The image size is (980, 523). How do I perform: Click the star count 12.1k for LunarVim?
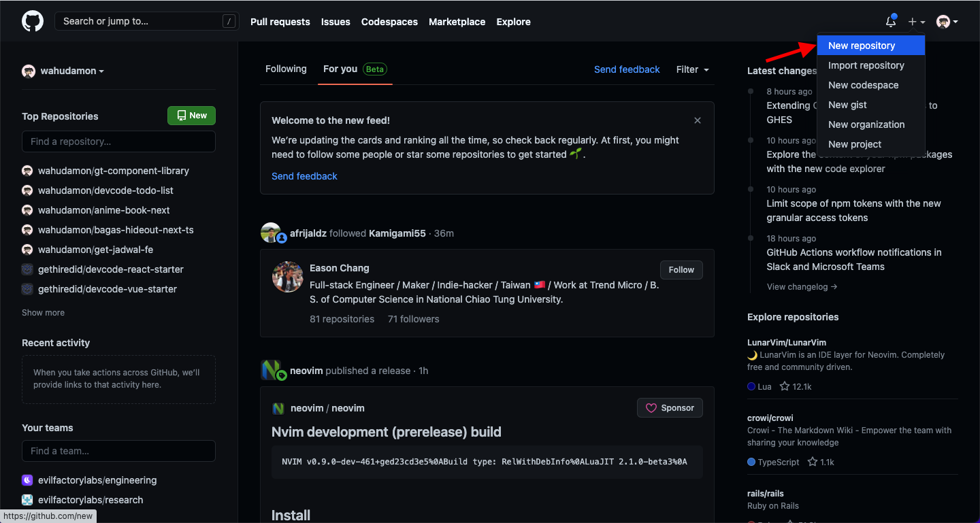[x=796, y=386]
